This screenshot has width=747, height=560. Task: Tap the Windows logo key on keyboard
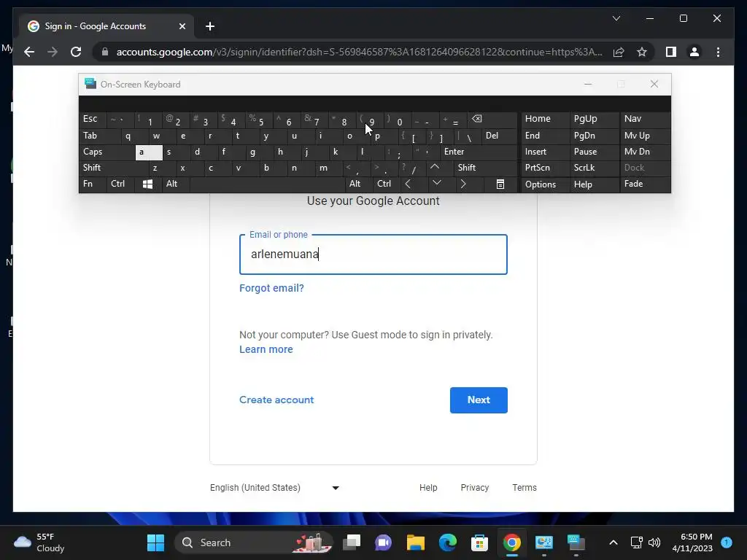[x=147, y=184]
